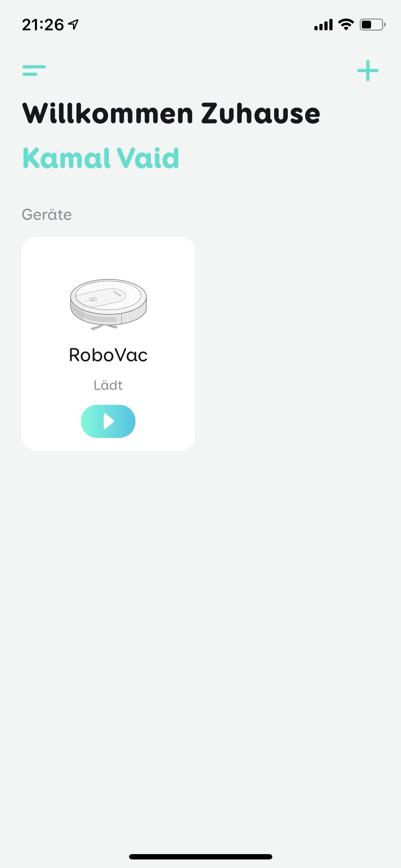Tap the RoboVac vacuum illustration

pyautogui.click(x=108, y=304)
